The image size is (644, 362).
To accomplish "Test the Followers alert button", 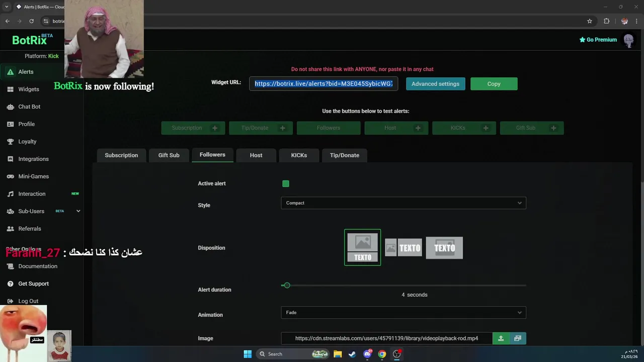I will click(329, 128).
